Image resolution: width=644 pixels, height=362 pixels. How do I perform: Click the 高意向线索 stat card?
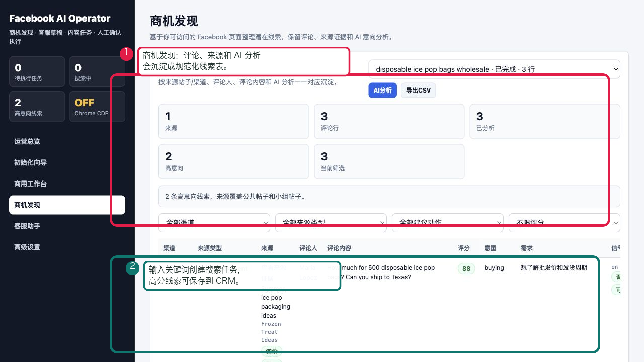[x=37, y=107]
